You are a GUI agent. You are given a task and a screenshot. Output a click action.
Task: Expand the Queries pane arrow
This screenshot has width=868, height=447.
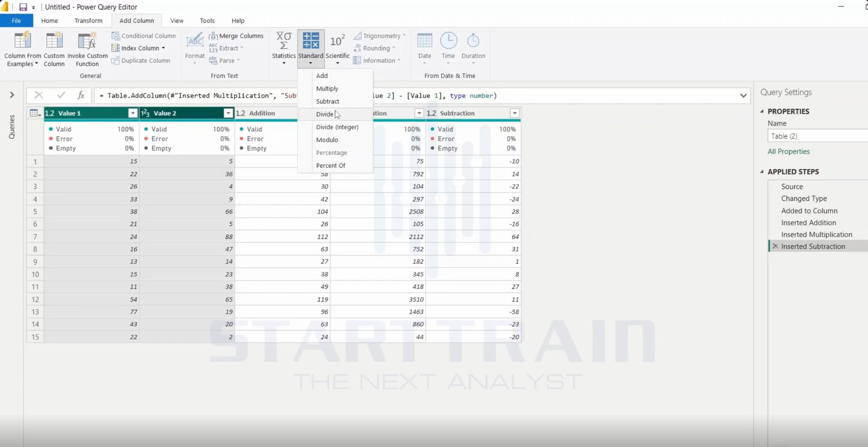pos(12,95)
